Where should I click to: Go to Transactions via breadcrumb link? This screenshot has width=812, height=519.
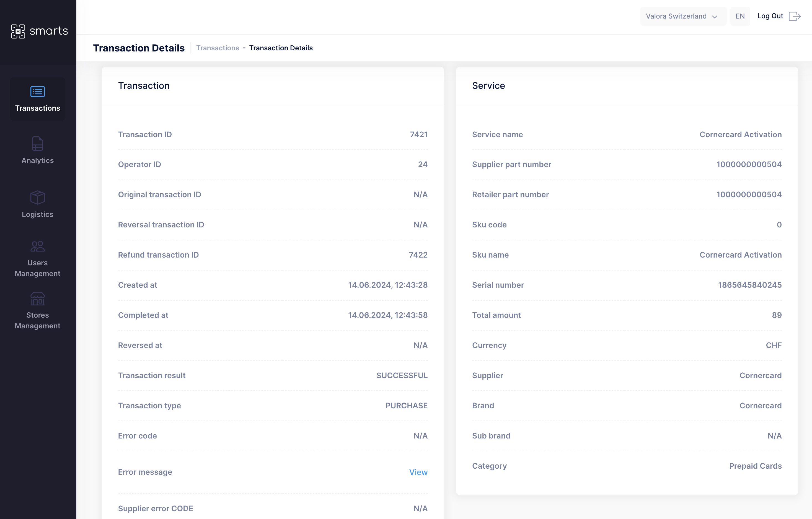pyautogui.click(x=218, y=48)
